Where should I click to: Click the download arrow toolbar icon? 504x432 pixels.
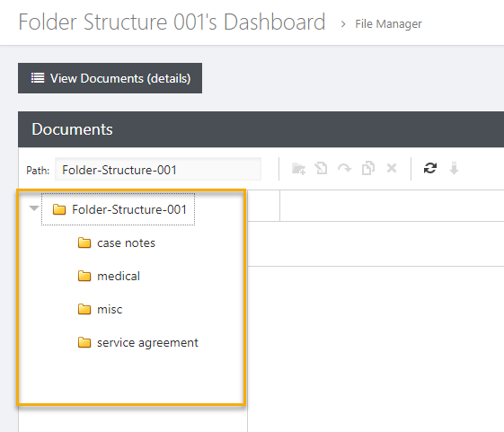pos(454,168)
